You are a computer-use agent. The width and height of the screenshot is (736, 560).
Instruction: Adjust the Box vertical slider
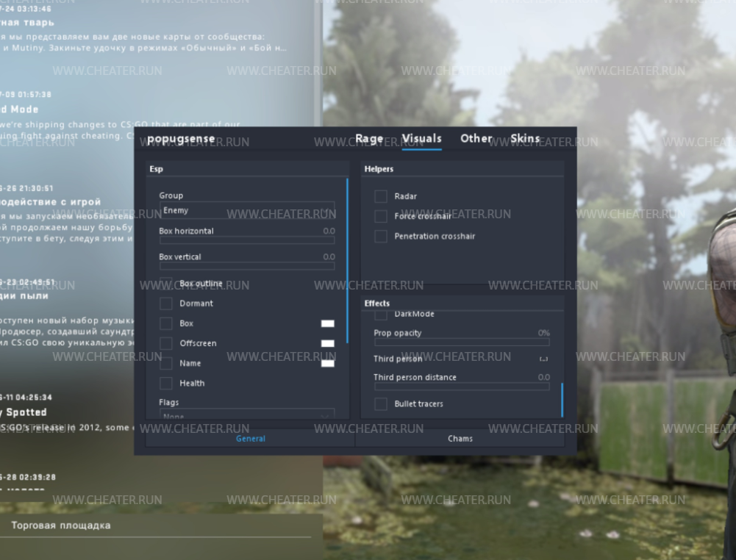point(247,266)
